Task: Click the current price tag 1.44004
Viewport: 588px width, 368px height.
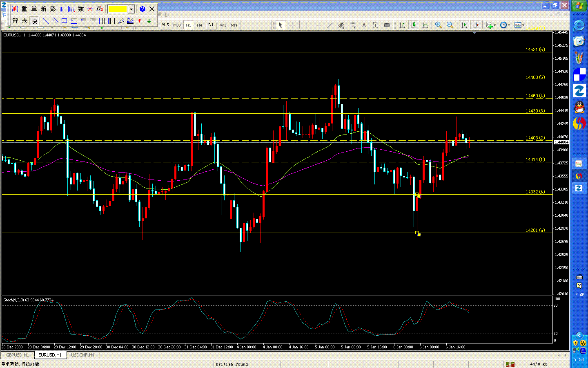Action: pos(561,142)
